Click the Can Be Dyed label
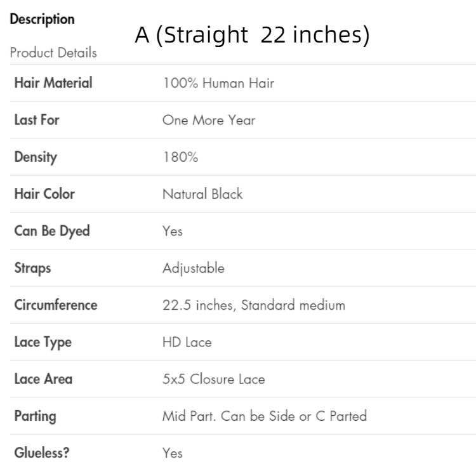 coord(52,231)
